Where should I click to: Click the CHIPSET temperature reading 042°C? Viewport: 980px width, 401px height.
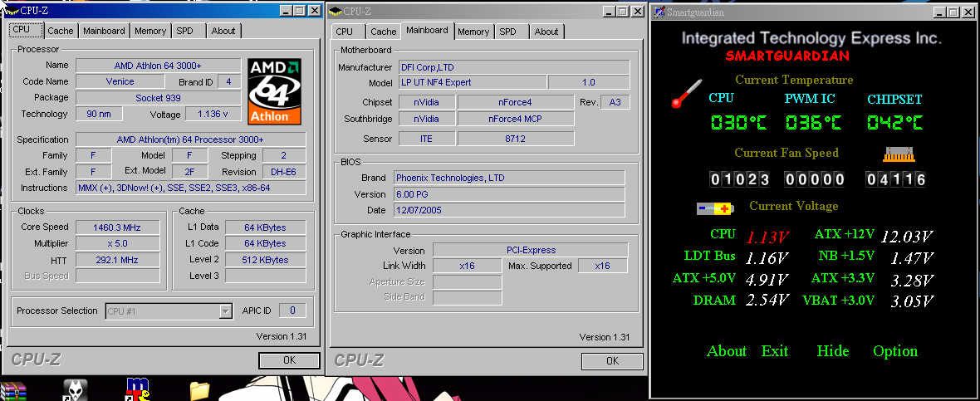pos(895,122)
